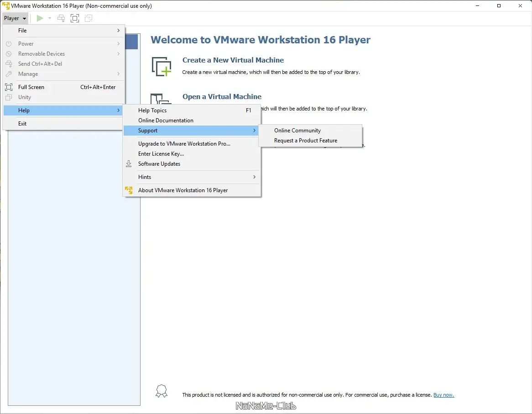Click the Removable Devices submenu chevron
The width and height of the screenshot is (532, 414).
pyautogui.click(x=119, y=53)
